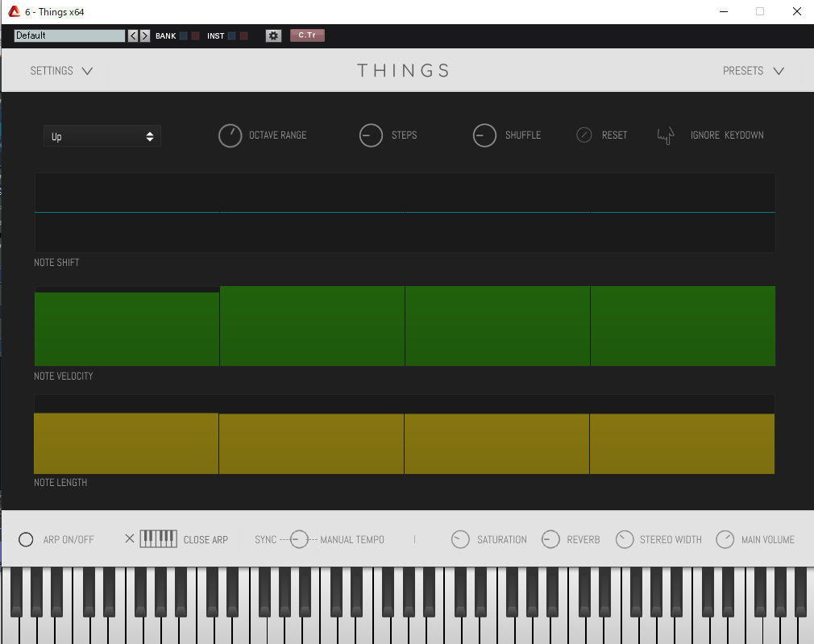Click the NOTE LENGTH label
The width and height of the screenshot is (814, 644).
point(60,483)
